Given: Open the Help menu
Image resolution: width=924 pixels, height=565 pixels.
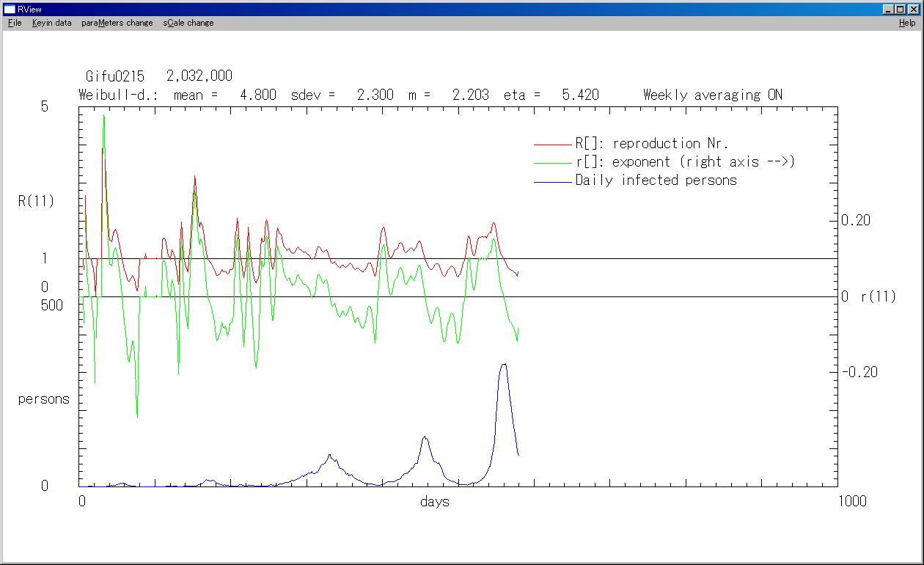Looking at the screenshot, I should tap(907, 23).
